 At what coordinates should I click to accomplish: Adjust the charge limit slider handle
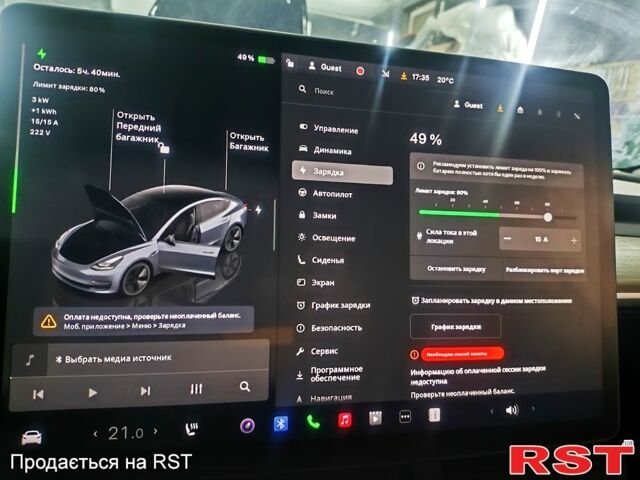pos(548,217)
